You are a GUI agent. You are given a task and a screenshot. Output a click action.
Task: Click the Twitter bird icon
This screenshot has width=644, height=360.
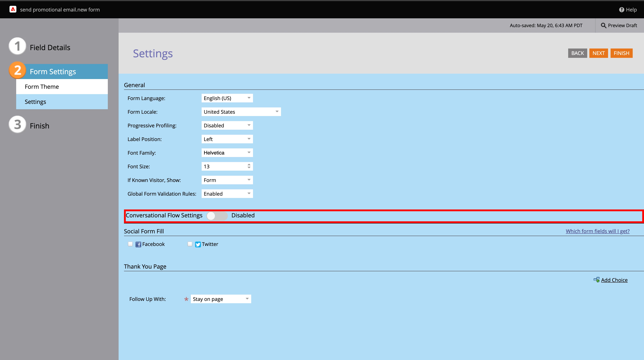(x=198, y=244)
